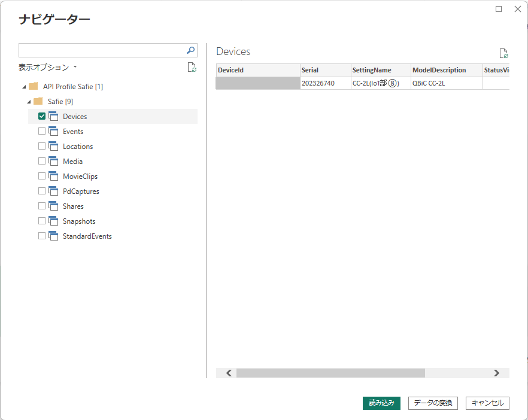This screenshot has width=528, height=420.
Task: Click the MovieClips table icon
Action: (x=53, y=176)
